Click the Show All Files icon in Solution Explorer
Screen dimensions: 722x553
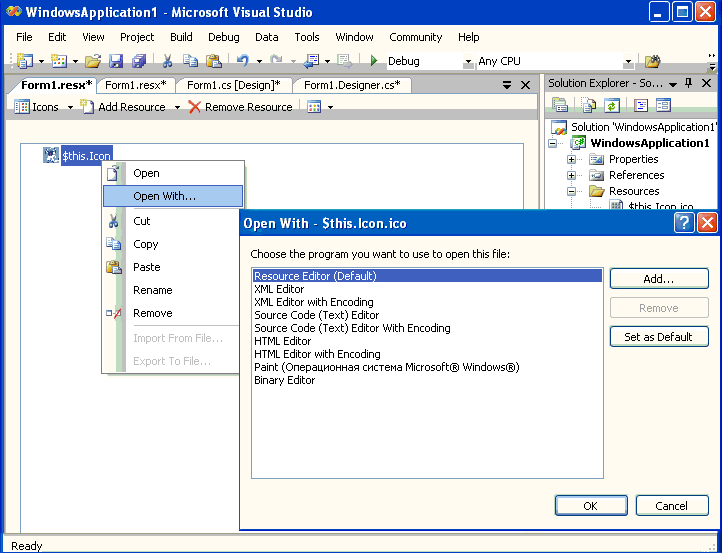tap(588, 105)
